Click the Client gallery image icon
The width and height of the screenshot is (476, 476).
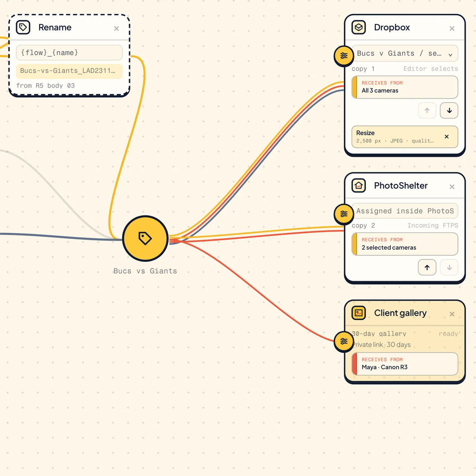tap(358, 313)
